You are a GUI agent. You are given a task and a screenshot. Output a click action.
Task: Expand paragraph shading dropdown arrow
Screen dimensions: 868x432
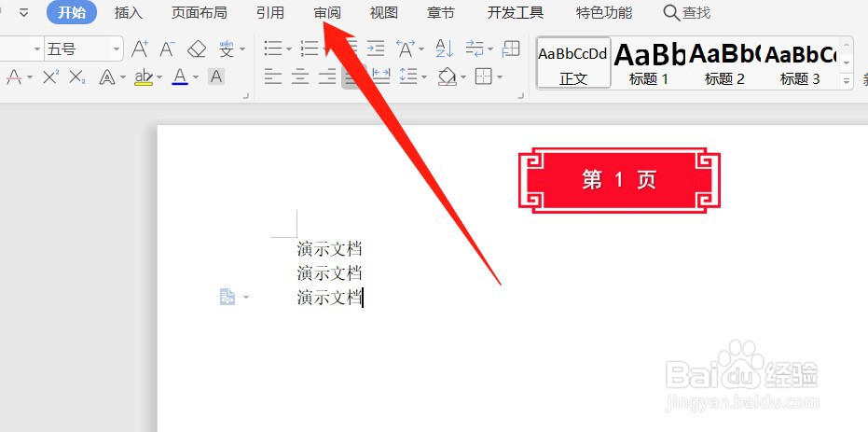coord(462,77)
